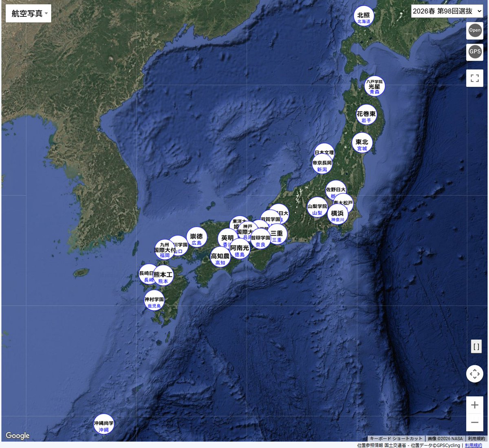Click the 北照 Hokkaido school marker
This screenshot has height=448, width=489.
[x=363, y=16]
